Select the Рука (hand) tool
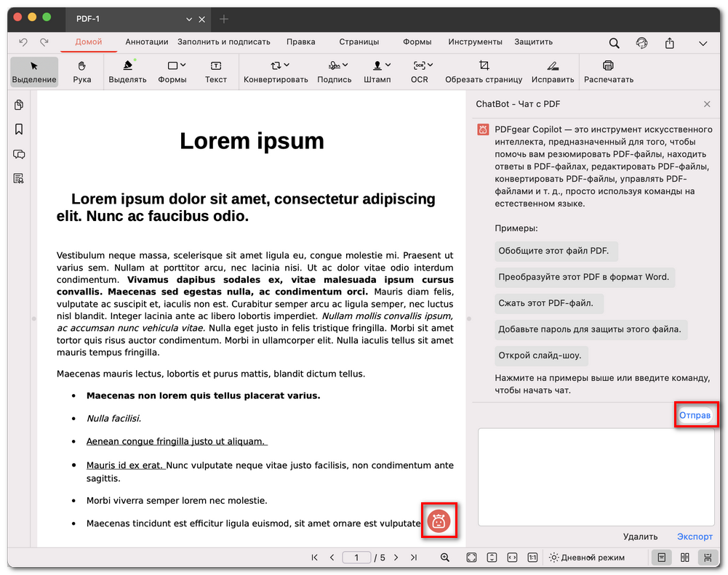Image resolution: width=728 pixels, height=575 pixels. (82, 71)
